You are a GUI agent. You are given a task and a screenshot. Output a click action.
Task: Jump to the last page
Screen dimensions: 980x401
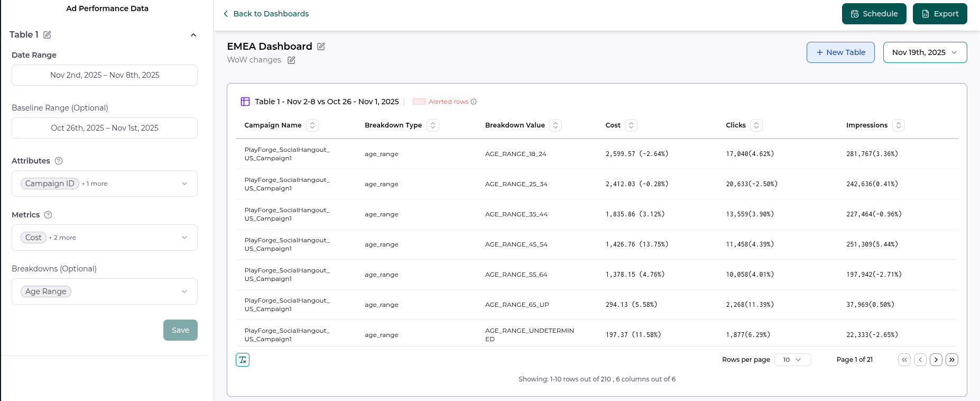952,360
